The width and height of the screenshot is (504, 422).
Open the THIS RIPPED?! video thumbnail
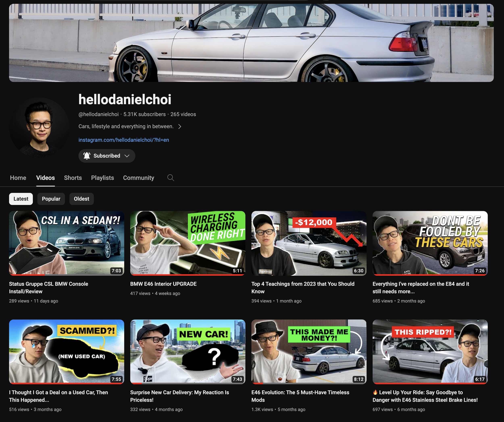430,352
